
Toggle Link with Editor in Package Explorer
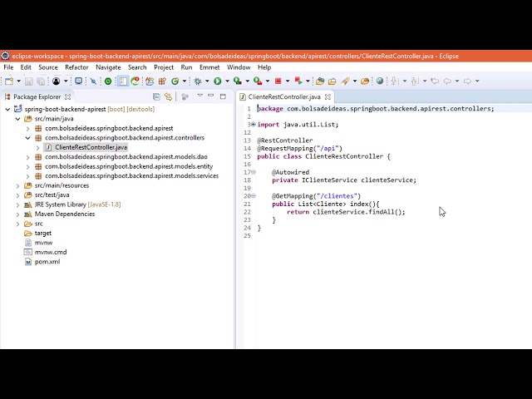[168, 96]
